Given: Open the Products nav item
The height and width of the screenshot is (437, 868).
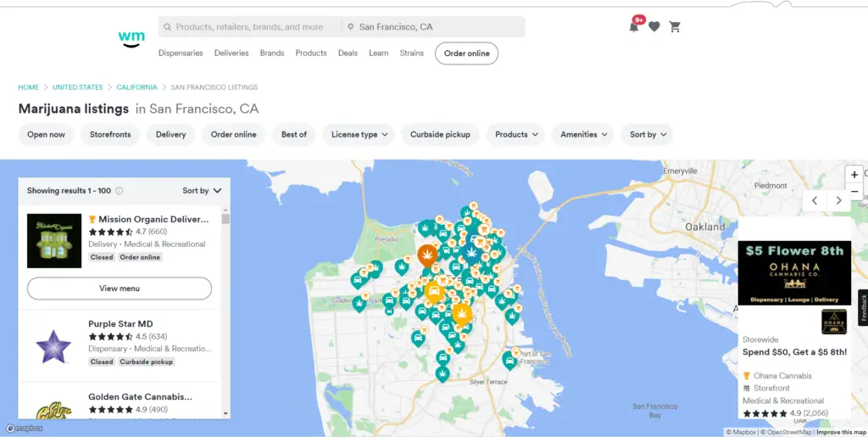Looking at the screenshot, I should point(311,53).
